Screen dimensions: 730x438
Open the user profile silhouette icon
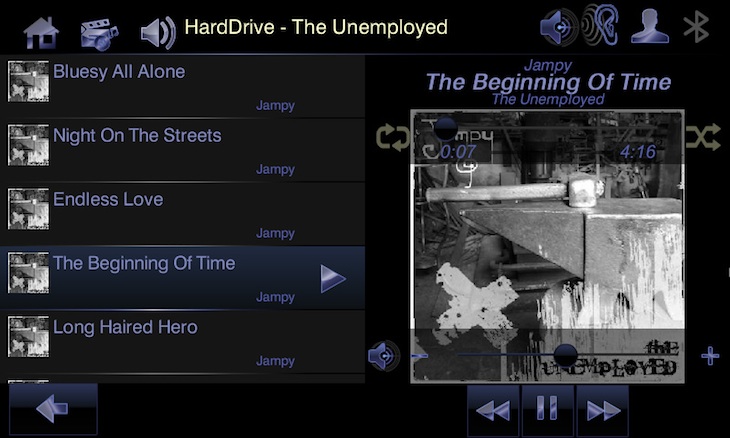650,27
